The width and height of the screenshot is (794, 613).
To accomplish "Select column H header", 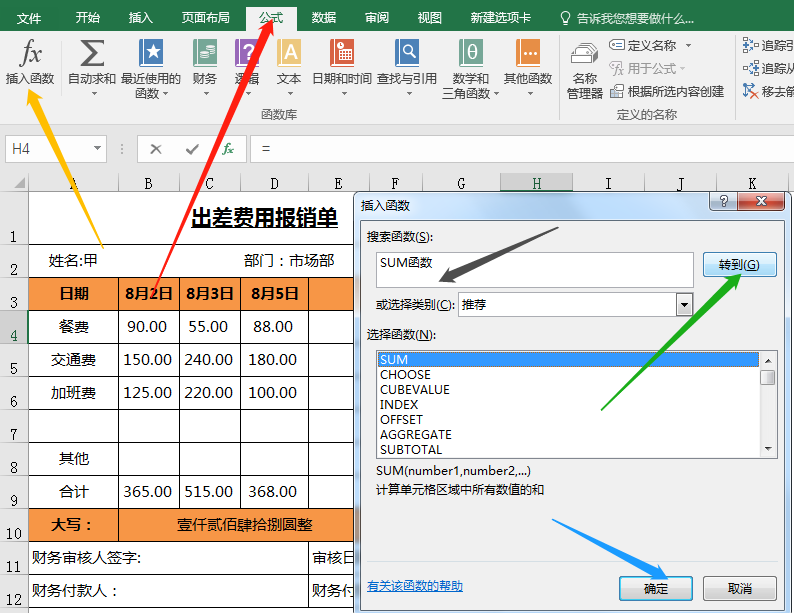I will (537, 182).
